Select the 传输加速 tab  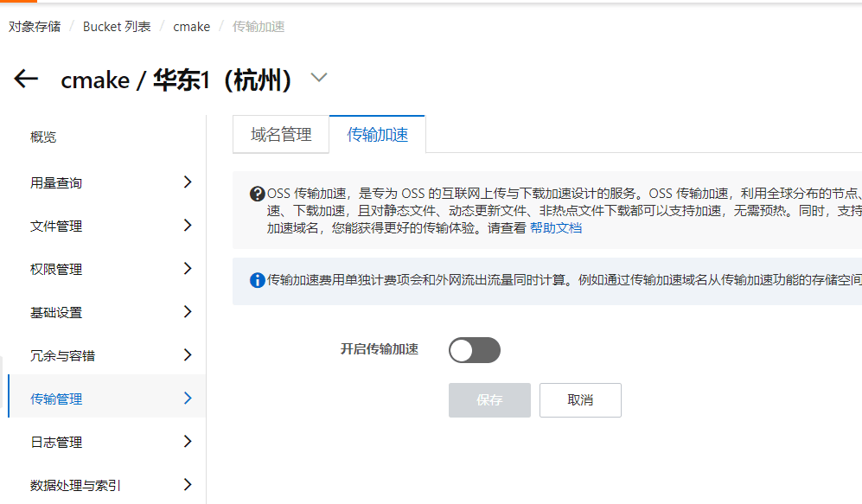[x=377, y=134]
